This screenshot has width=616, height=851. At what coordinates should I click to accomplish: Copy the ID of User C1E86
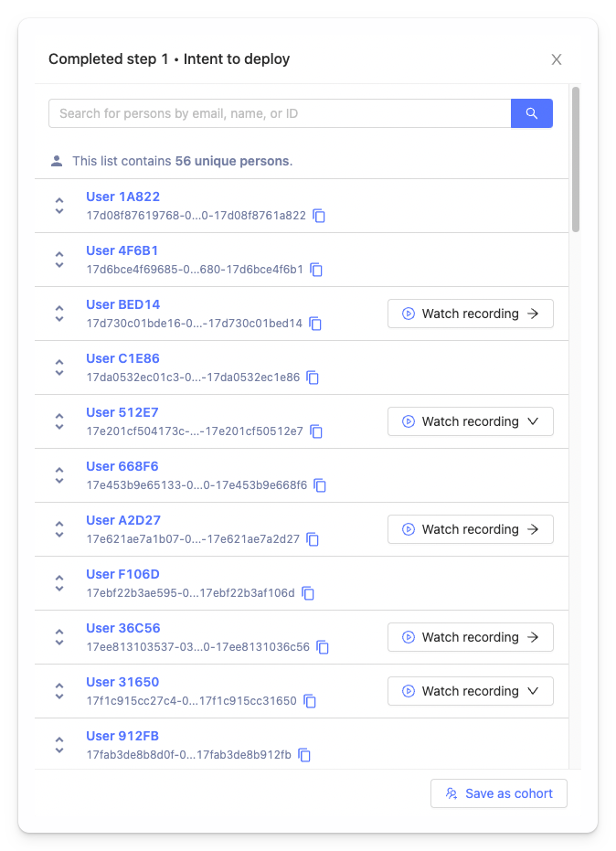click(x=313, y=378)
